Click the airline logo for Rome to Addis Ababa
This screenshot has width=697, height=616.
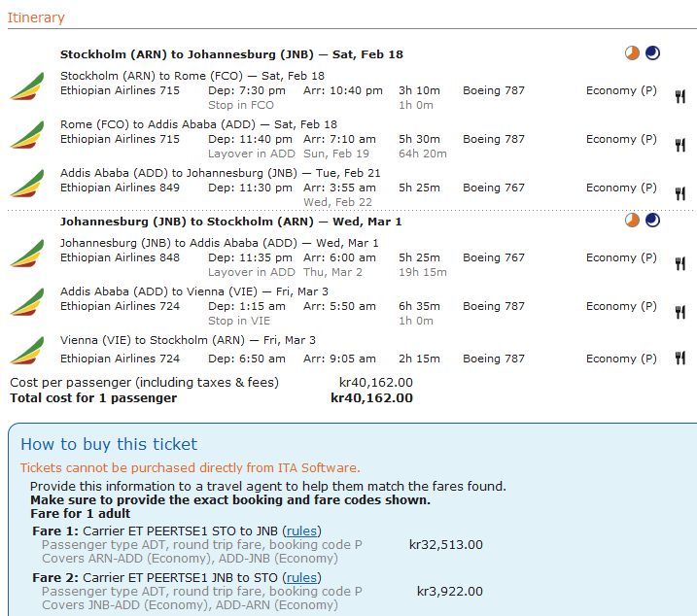tap(26, 136)
